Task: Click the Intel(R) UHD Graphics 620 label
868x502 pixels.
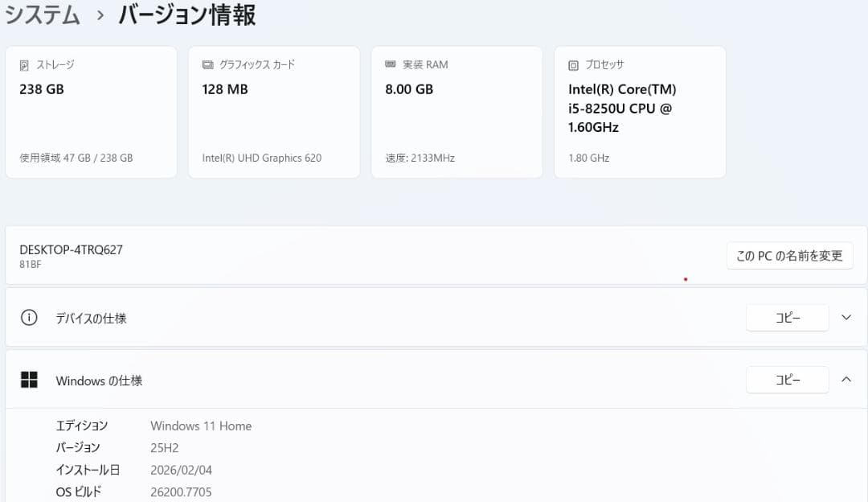Action: [261, 158]
